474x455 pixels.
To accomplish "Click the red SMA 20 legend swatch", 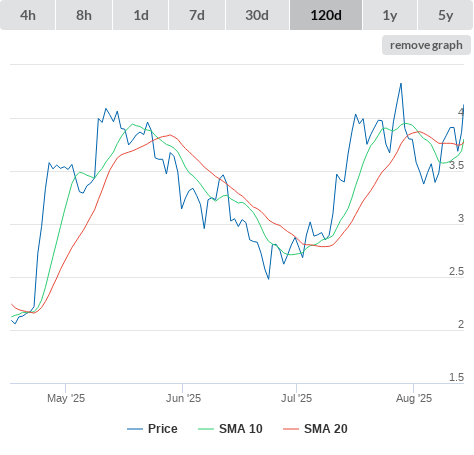I will tap(291, 429).
